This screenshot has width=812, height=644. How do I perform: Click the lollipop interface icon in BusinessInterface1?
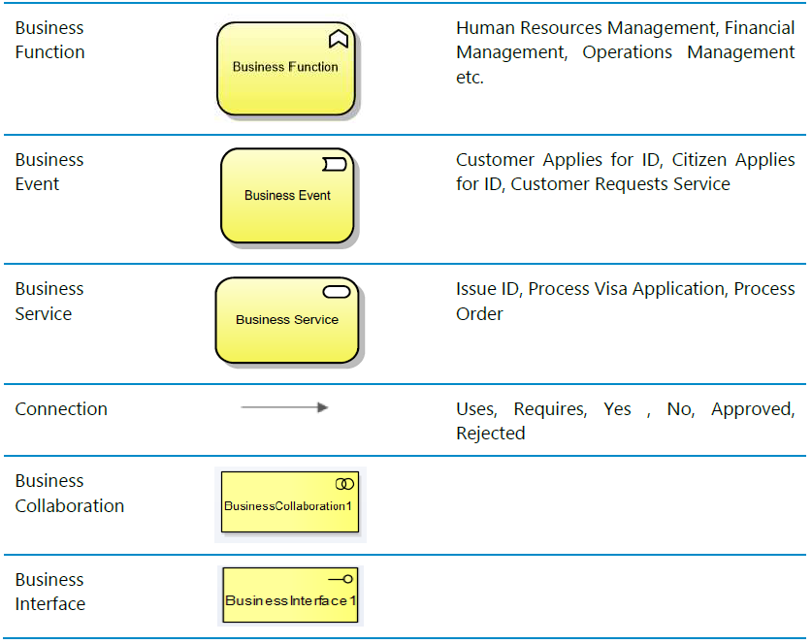tap(341, 579)
